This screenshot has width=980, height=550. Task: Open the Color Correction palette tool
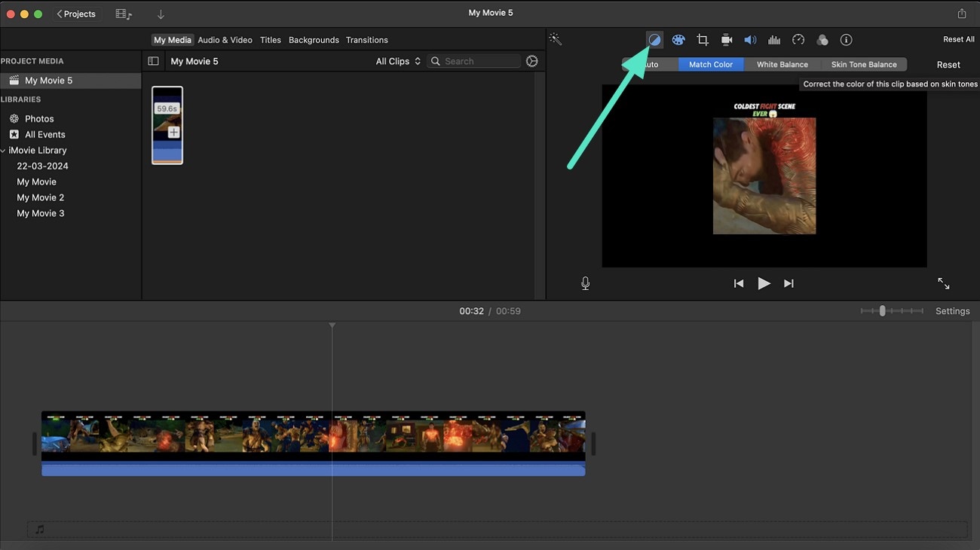point(678,40)
